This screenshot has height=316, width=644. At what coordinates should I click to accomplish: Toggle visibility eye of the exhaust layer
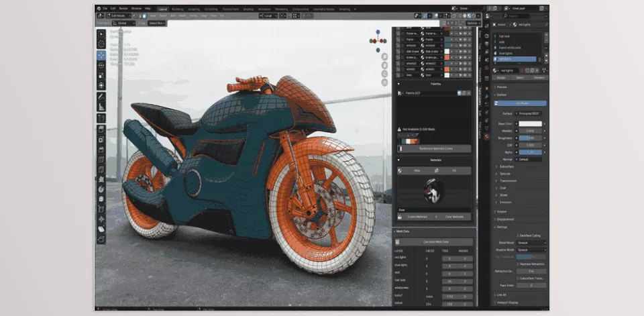[x=465, y=45]
